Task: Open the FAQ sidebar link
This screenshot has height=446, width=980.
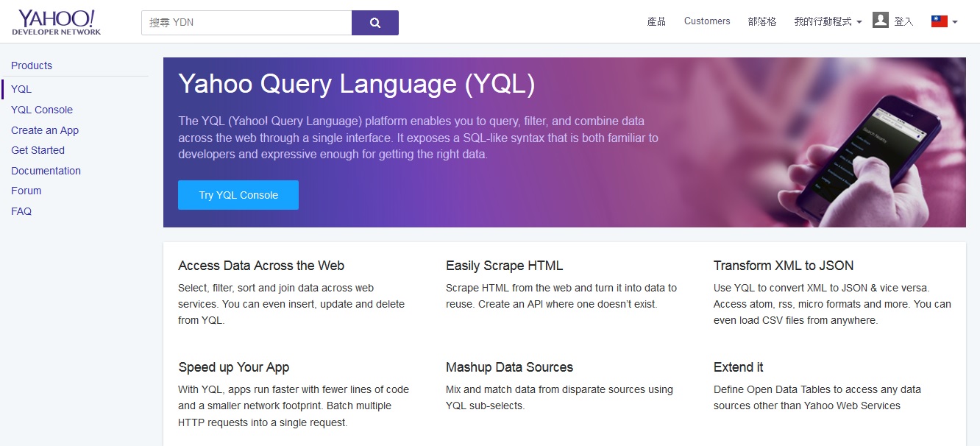Action: pyautogui.click(x=21, y=211)
